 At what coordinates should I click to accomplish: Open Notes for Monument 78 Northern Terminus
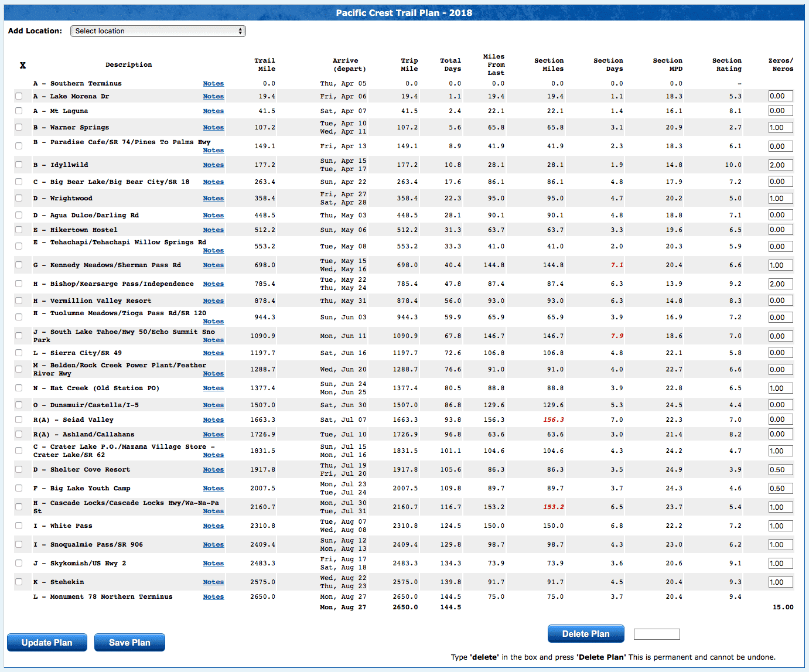point(213,597)
